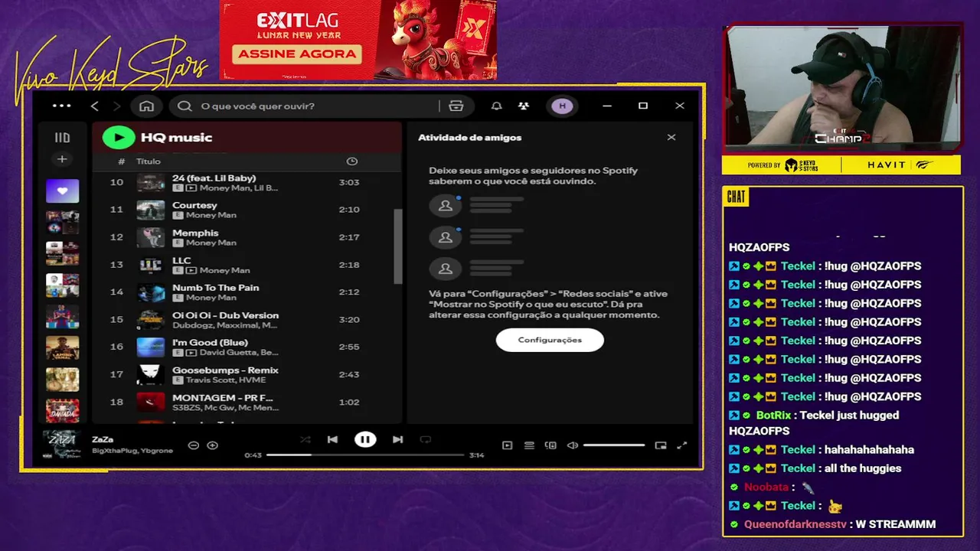980x551 pixels.
Task: Toggle shuffle playback
Action: point(305,439)
